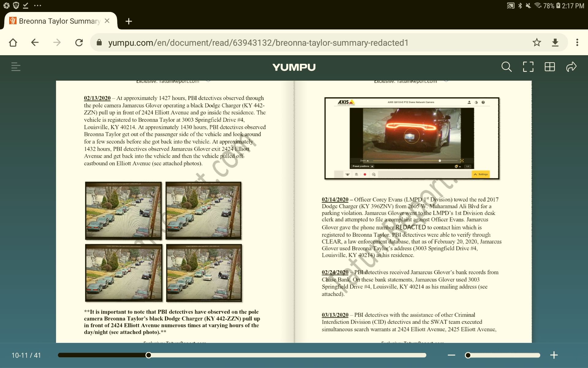The height and width of the screenshot is (368, 588).
Task: Open the bottom-left pole camera photo
Action: click(x=124, y=273)
